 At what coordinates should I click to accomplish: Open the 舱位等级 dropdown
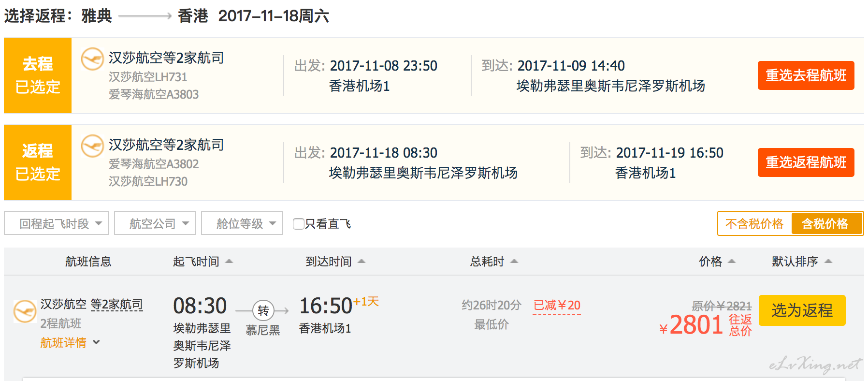pos(242,223)
